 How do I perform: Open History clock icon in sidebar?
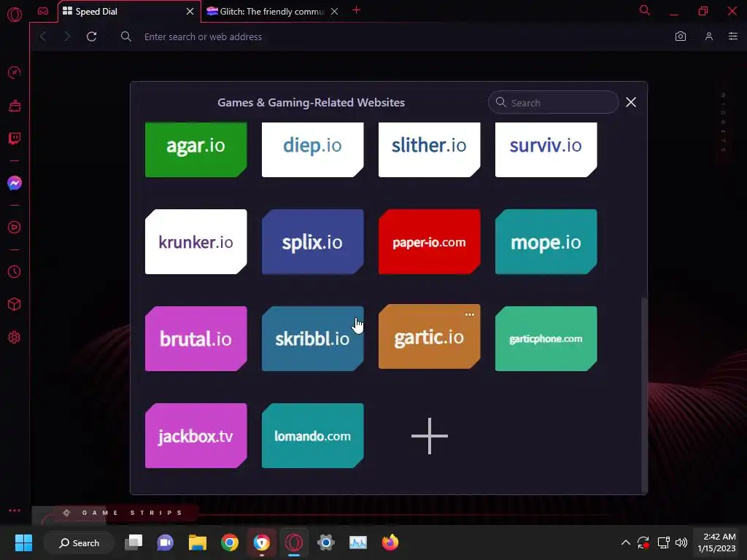tap(15, 271)
